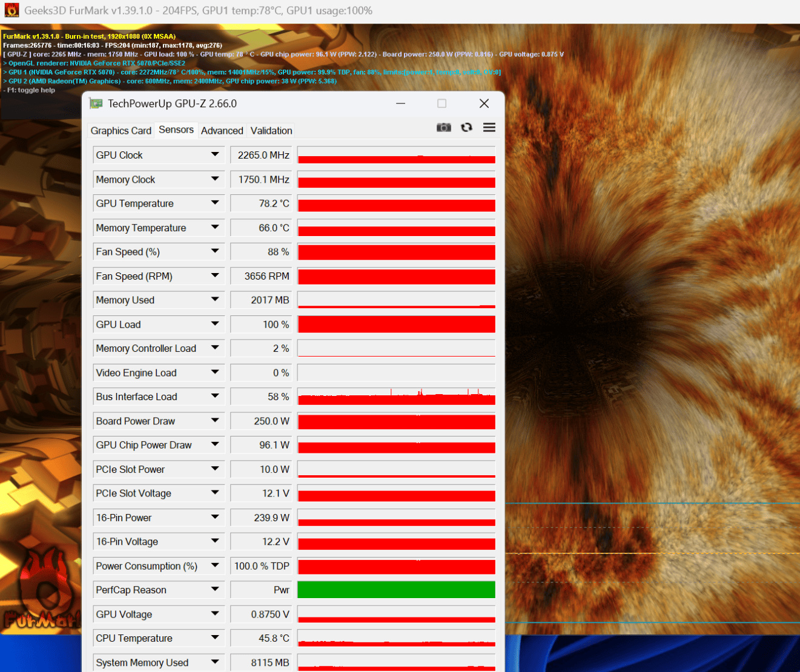
Task: Click the GPU Clock history graph
Action: [397, 155]
